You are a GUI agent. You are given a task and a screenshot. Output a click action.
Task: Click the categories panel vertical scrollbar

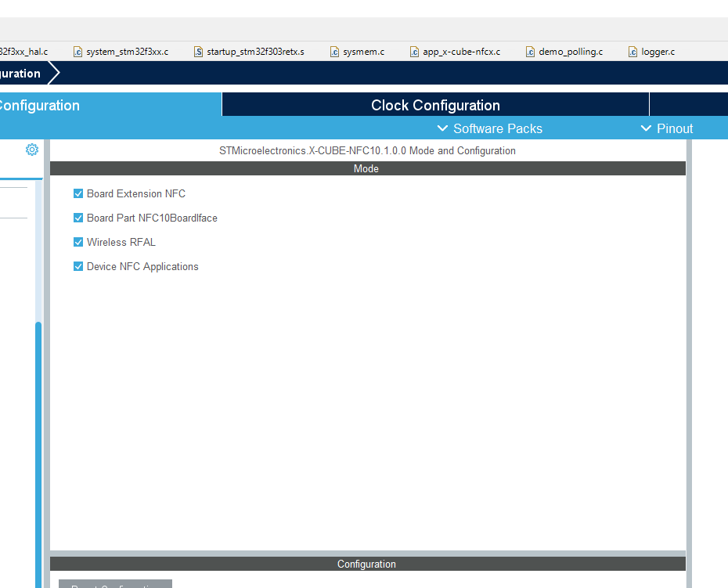tap(38, 454)
